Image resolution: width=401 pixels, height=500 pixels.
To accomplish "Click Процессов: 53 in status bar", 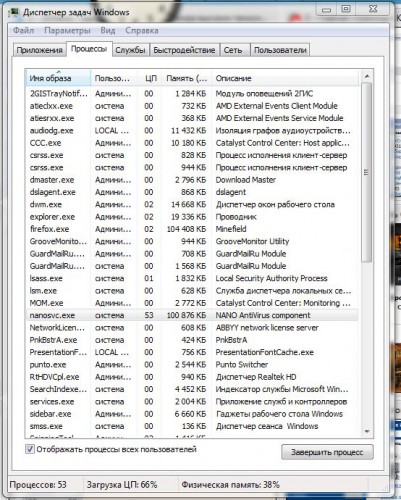I will click(38, 485).
